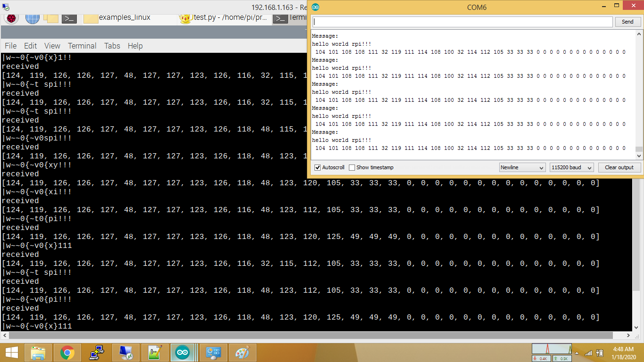Screen dimensions: 644x362
Task: Click terminal line "|w~~0{~v0{pi!!!"
Action: click(x=37, y=299)
